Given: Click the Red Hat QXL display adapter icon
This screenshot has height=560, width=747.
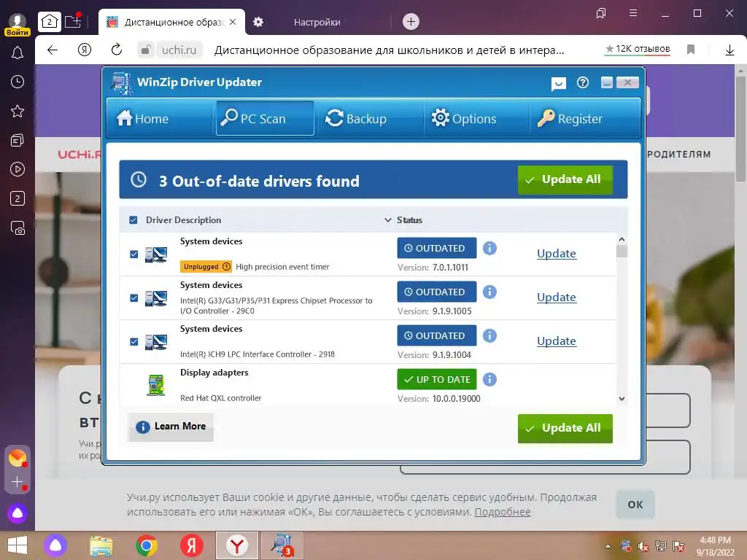Looking at the screenshot, I should (x=156, y=385).
